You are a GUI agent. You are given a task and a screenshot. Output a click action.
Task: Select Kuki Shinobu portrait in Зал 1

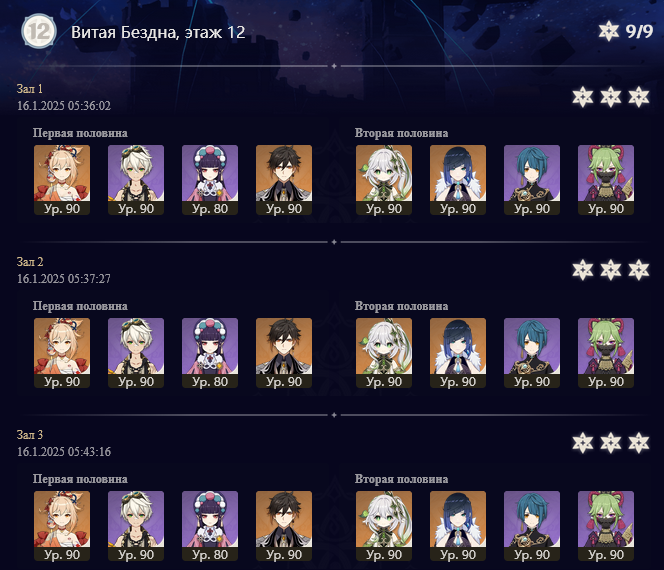click(x=606, y=180)
